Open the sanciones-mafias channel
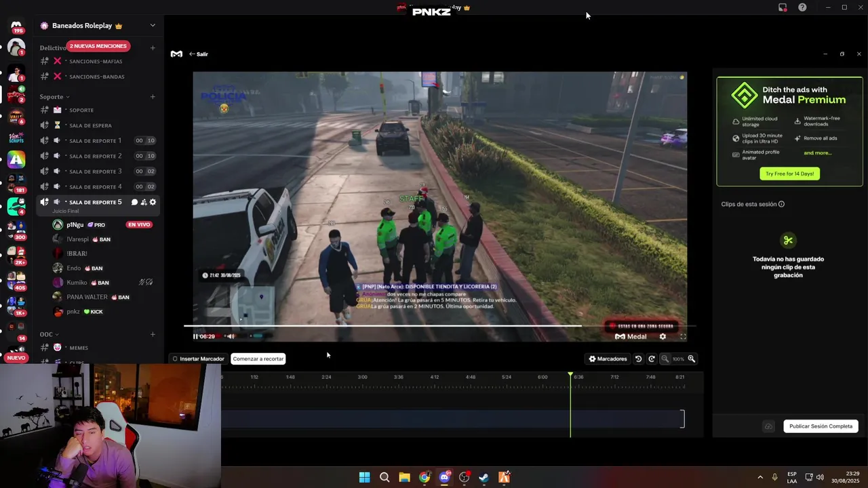Viewport: 868px width, 488px height. point(97,62)
